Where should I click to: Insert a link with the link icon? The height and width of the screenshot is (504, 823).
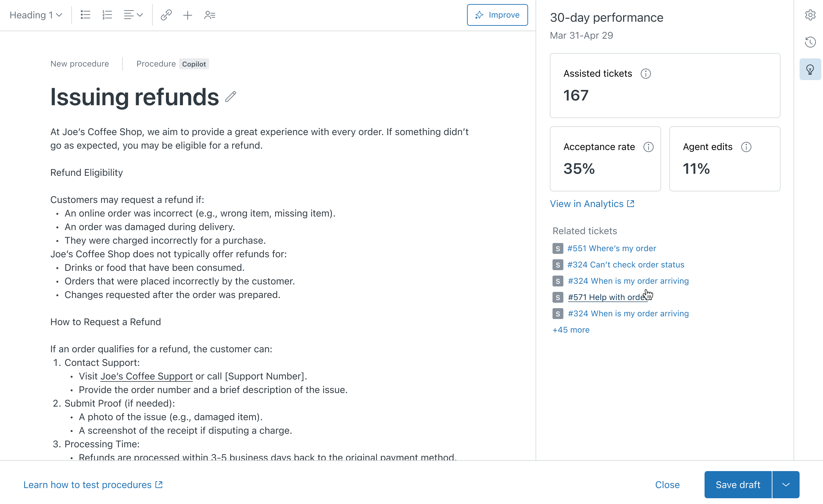[166, 15]
